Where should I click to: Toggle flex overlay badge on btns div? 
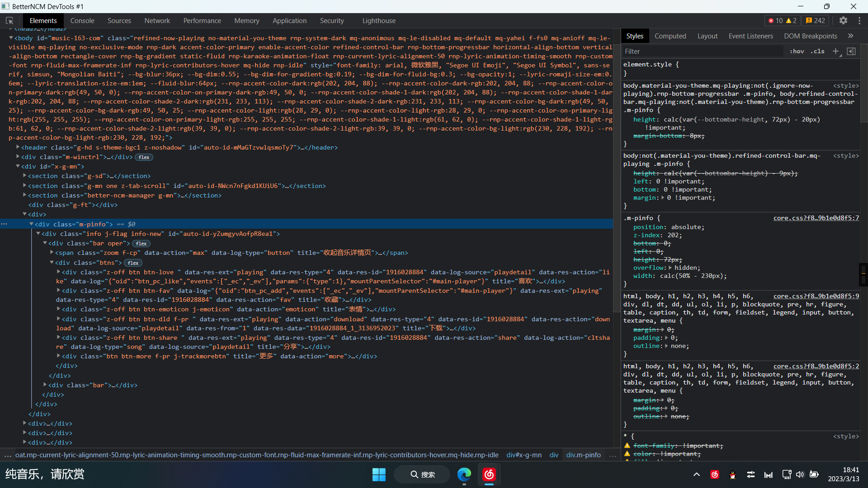pyautogui.click(x=132, y=263)
